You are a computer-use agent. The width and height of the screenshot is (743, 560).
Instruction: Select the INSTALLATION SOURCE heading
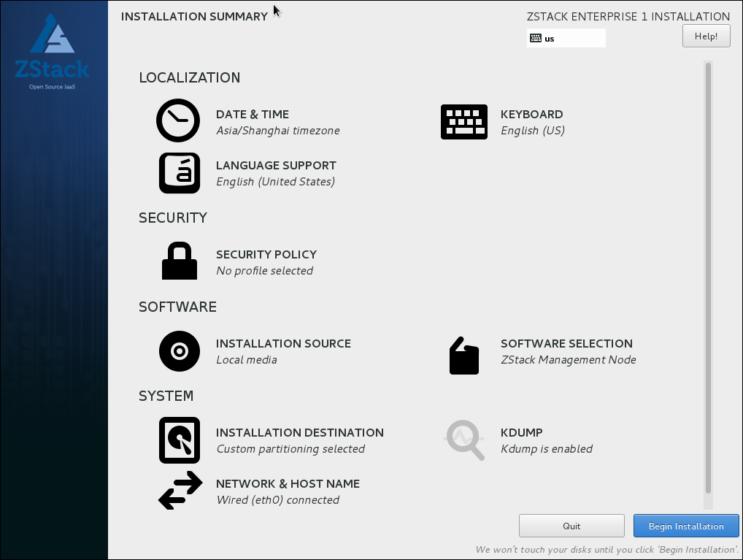[283, 344]
